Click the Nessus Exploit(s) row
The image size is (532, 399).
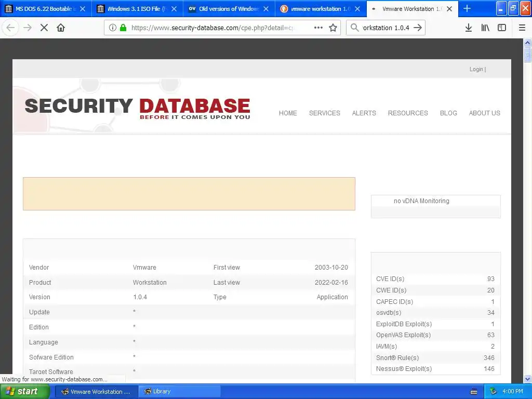435,368
